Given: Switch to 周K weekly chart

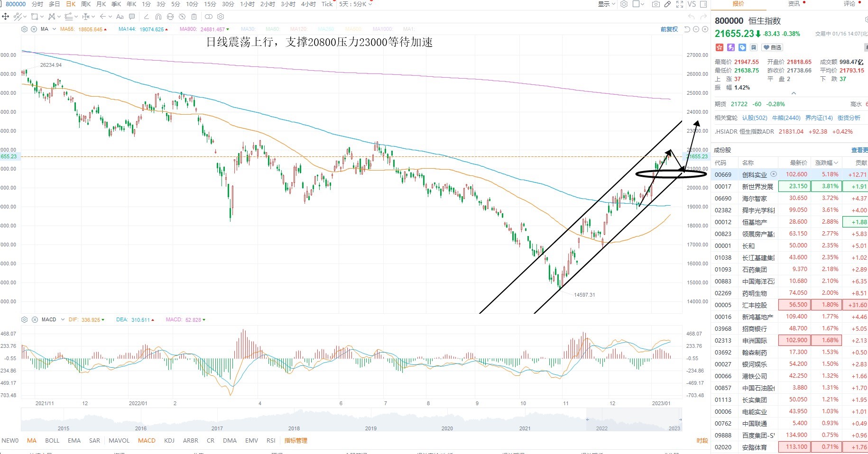Looking at the screenshot, I should tap(86, 4).
